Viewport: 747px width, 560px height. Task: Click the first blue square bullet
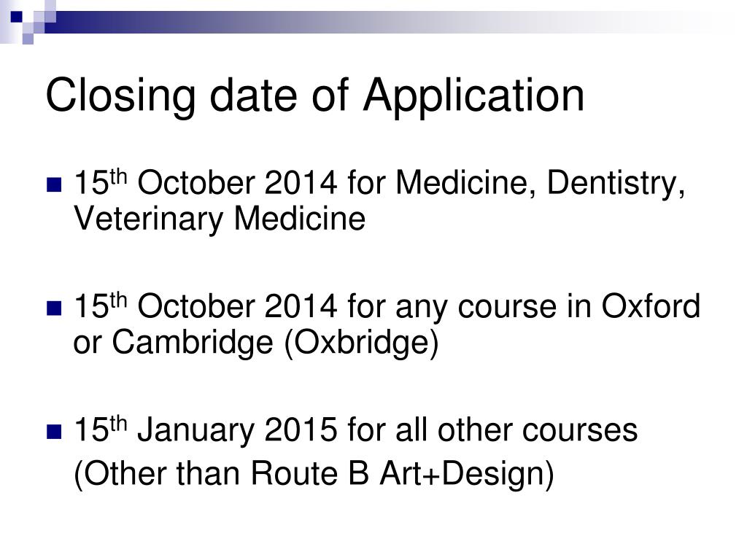click(54, 184)
